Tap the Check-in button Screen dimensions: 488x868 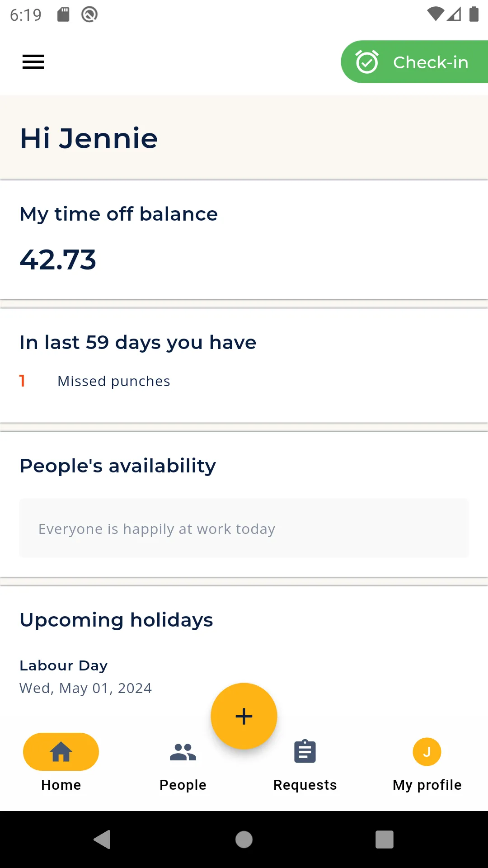[414, 62]
